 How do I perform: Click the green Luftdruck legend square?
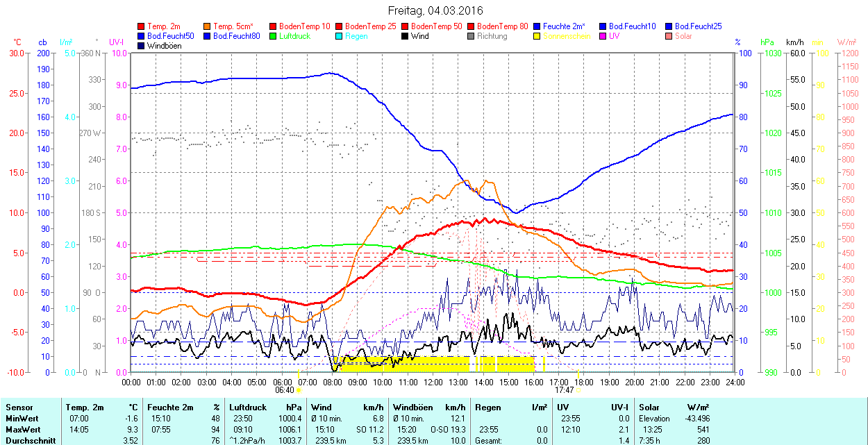click(x=274, y=36)
